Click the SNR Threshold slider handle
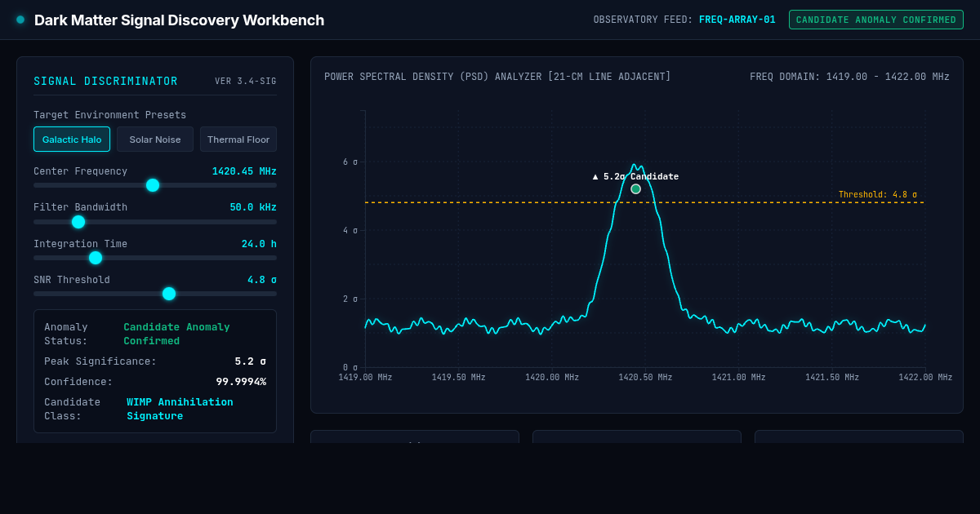The height and width of the screenshot is (514, 980). pos(169,294)
